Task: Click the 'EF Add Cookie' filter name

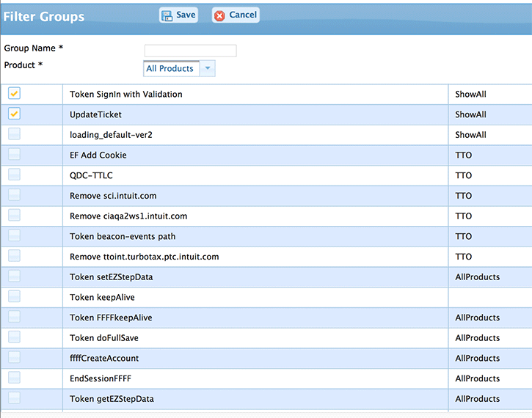Action: pyautogui.click(x=98, y=155)
